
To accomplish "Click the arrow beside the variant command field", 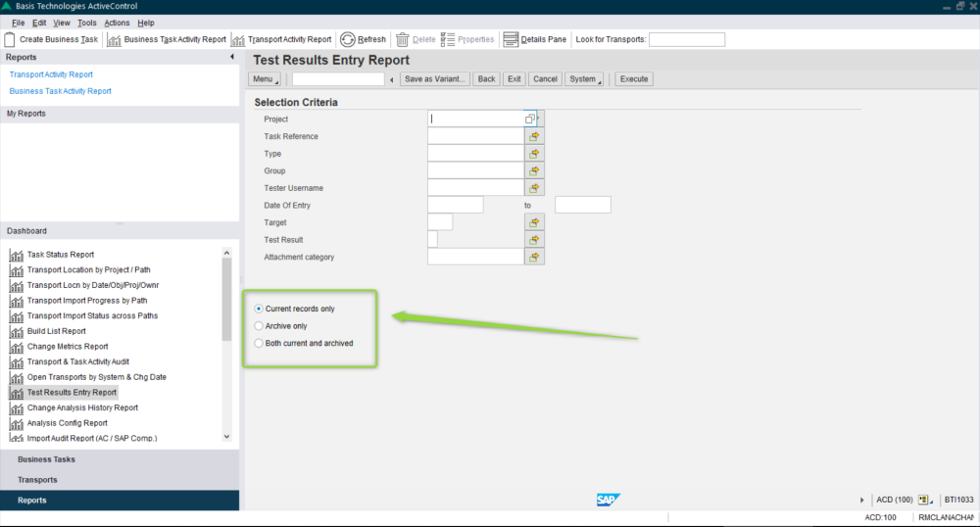I will (x=392, y=79).
